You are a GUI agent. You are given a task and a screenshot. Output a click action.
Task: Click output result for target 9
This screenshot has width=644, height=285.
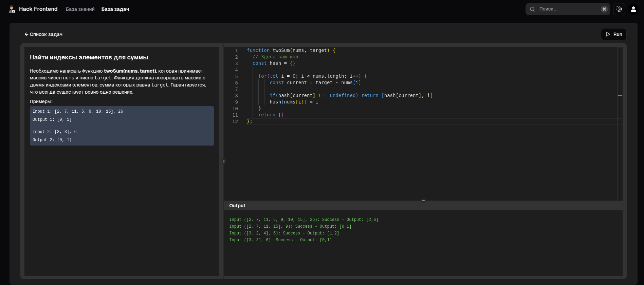(x=290, y=226)
